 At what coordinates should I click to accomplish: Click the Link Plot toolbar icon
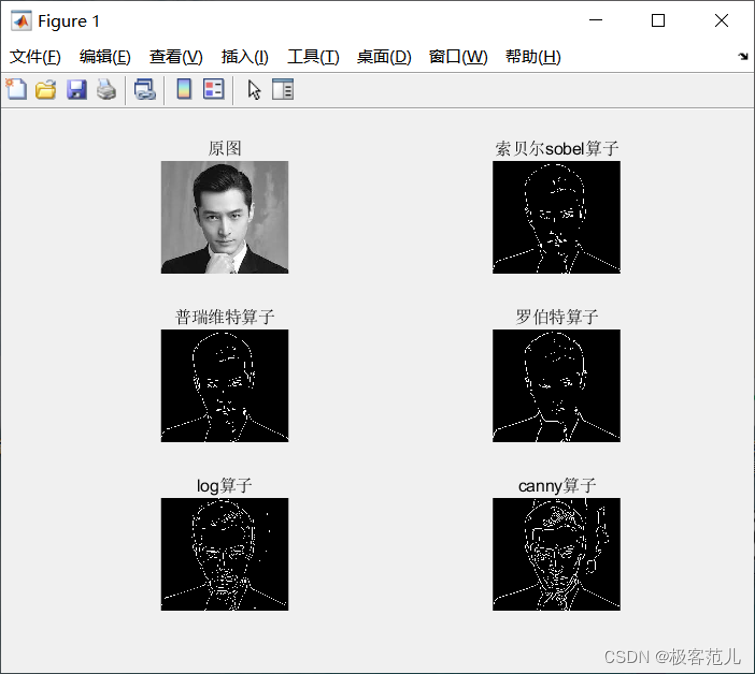(x=145, y=90)
